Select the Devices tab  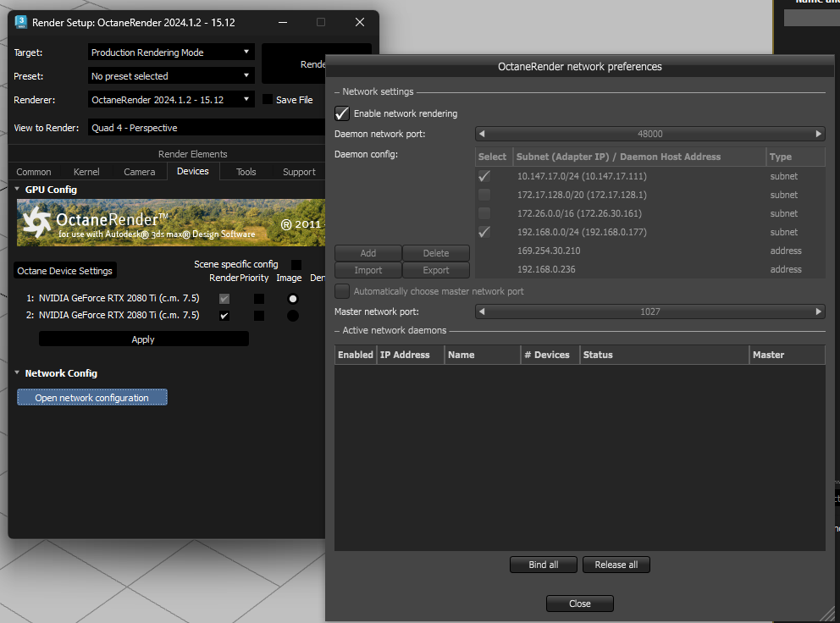[193, 172]
